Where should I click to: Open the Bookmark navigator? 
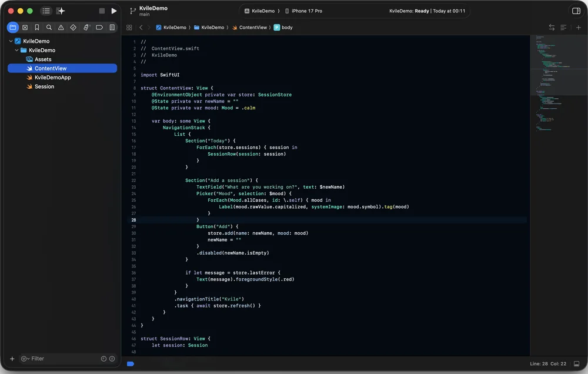[x=36, y=28]
